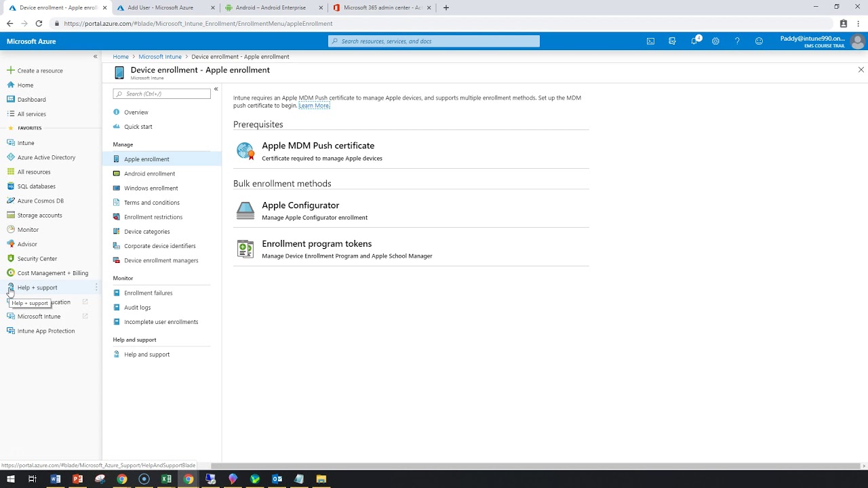The width and height of the screenshot is (868, 488).
Task: Open the Notifications bell icon
Action: click(694, 41)
